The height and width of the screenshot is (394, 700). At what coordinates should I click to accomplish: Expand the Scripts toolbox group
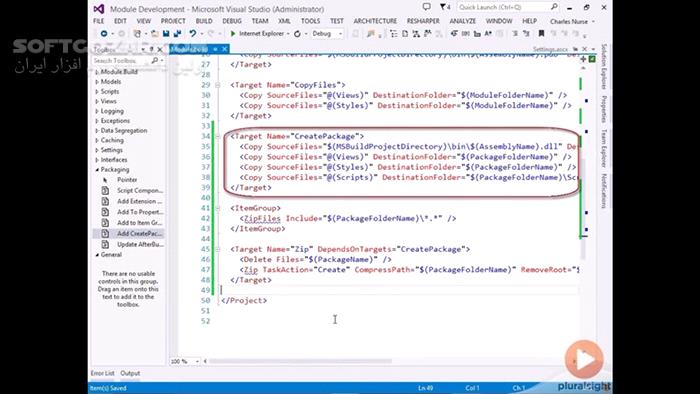pyautogui.click(x=97, y=91)
